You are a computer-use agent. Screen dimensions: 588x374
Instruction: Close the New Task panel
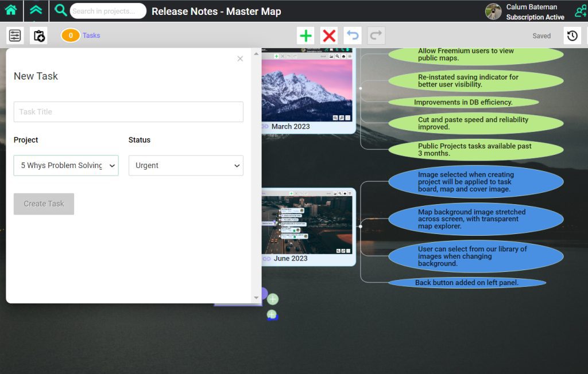click(x=240, y=59)
